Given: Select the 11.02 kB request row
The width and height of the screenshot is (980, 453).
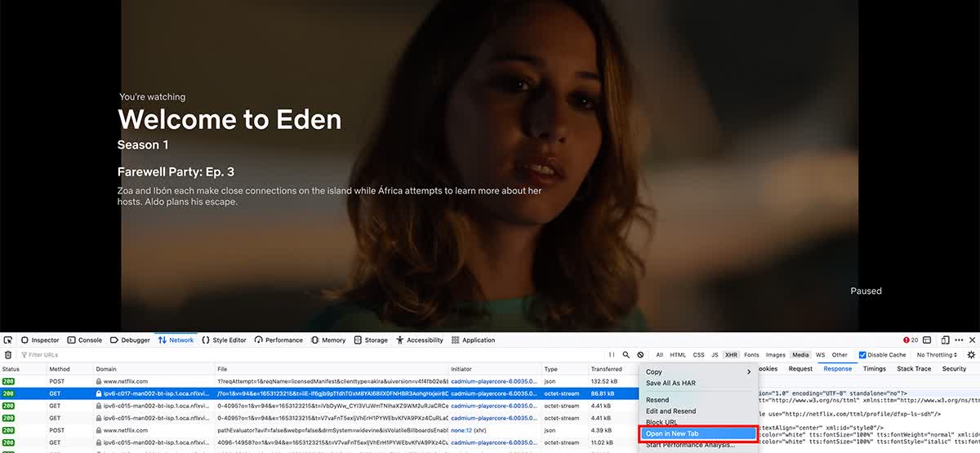Looking at the screenshot, I should click(318, 442).
